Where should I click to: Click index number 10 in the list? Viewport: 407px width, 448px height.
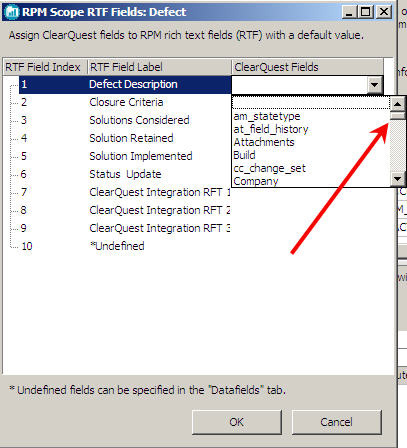click(27, 246)
